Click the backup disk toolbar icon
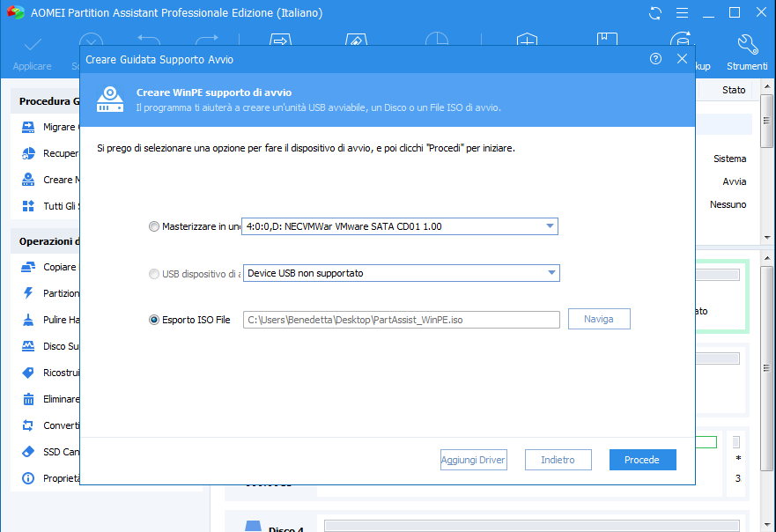 tap(681, 40)
